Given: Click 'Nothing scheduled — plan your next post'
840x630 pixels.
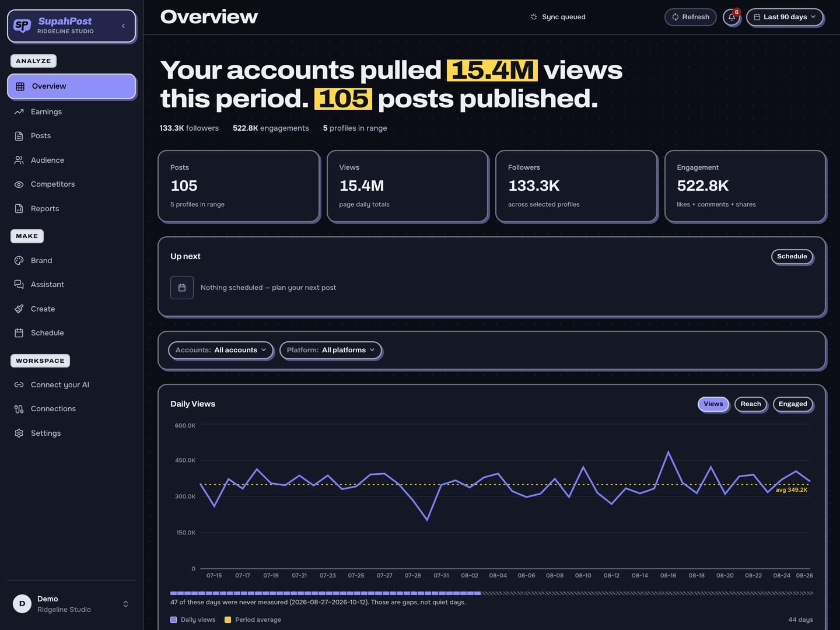Looking at the screenshot, I should click(268, 288).
